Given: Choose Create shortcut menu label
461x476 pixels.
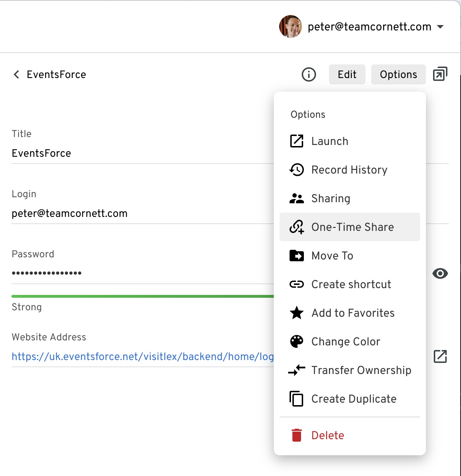Looking at the screenshot, I should 351,284.
